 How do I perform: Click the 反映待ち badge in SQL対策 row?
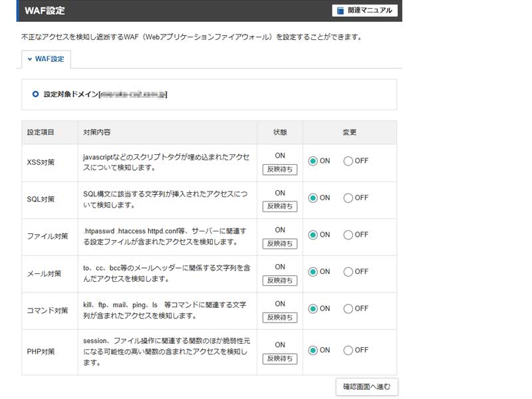click(x=280, y=206)
